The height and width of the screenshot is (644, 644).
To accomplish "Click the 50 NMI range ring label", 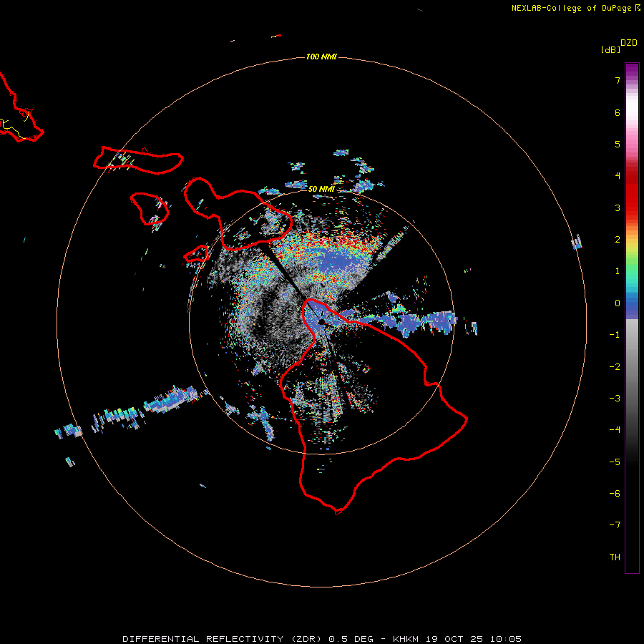I will click(321, 189).
